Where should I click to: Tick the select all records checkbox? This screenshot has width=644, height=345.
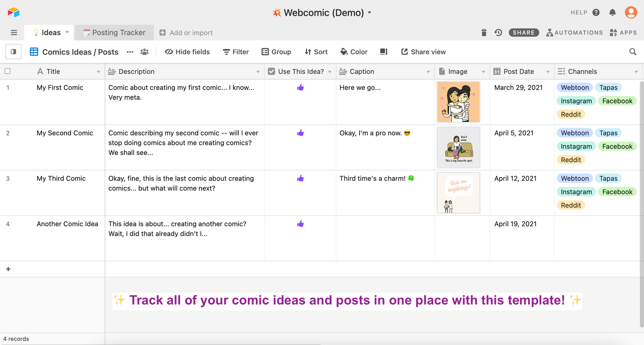click(8, 71)
